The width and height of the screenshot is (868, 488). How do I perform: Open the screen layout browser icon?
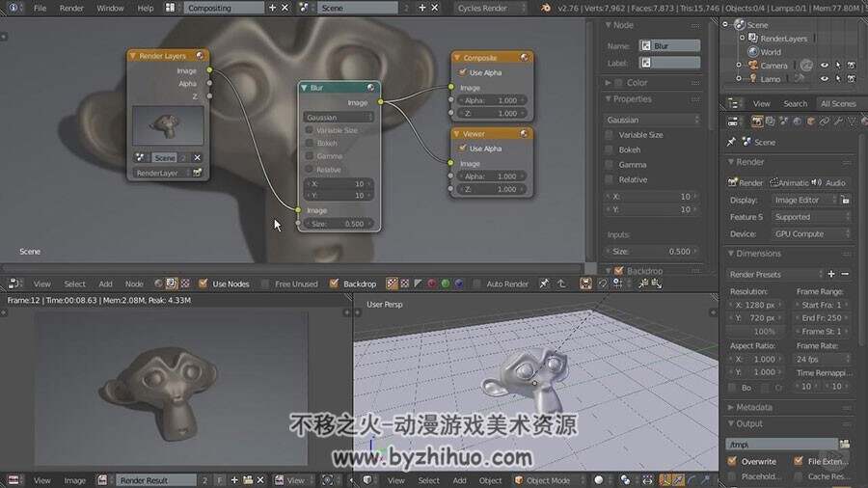click(x=170, y=8)
